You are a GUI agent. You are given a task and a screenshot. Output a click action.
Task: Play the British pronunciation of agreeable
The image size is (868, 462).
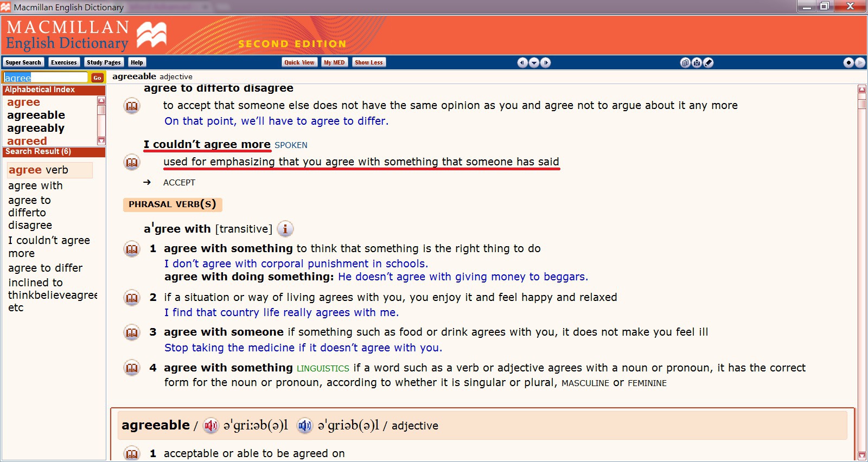(210, 426)
